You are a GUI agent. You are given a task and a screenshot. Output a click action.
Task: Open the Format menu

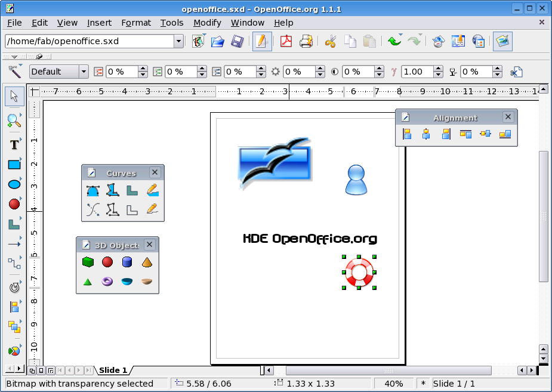click(x=136, y=23)
